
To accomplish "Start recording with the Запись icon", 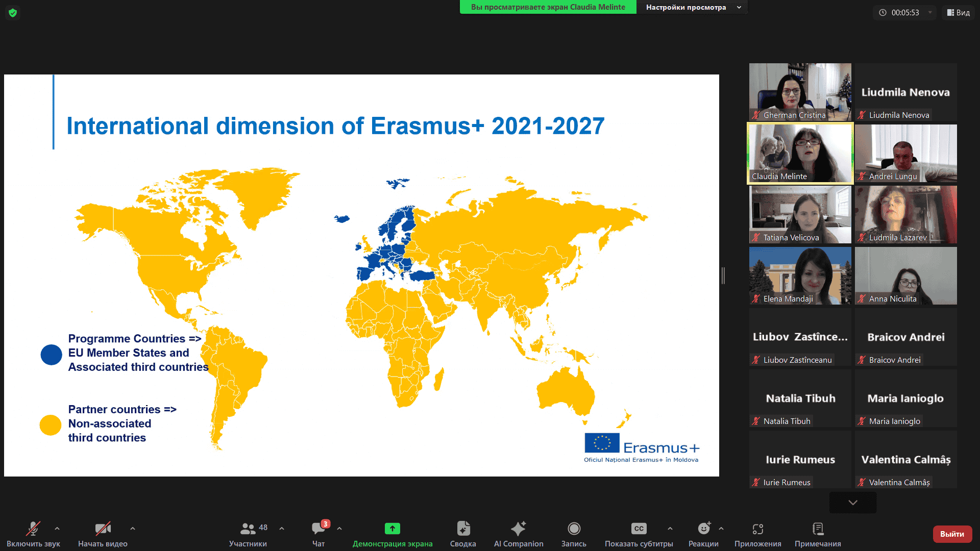I will point(574,529).
